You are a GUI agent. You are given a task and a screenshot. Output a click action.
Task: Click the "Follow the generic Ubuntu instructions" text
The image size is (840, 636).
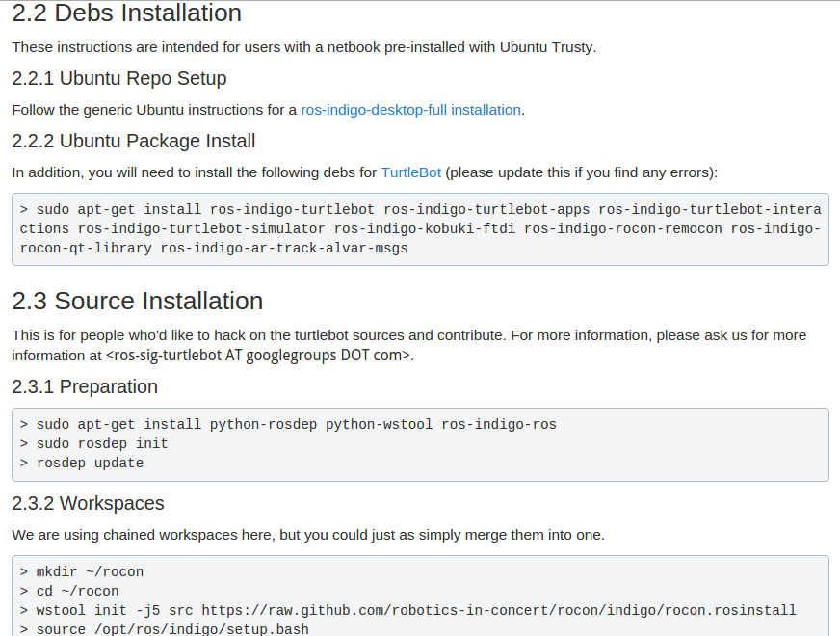154,110
